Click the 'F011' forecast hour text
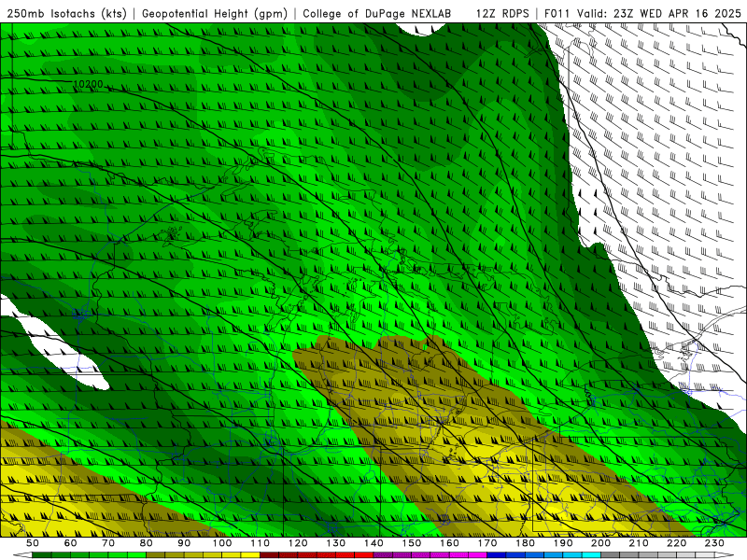 tap(557, 13)
